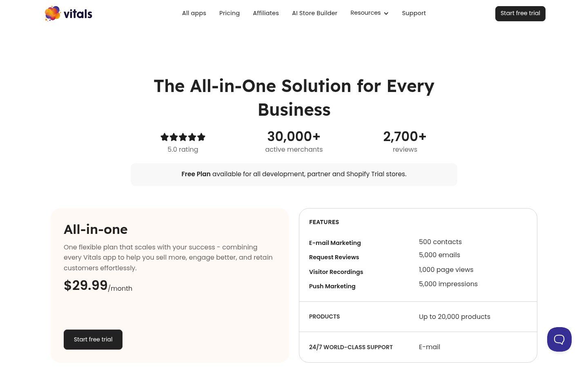This screenshot has height=368, width=588.
Task: Click the Vitals logo
Action: point(68,13)
